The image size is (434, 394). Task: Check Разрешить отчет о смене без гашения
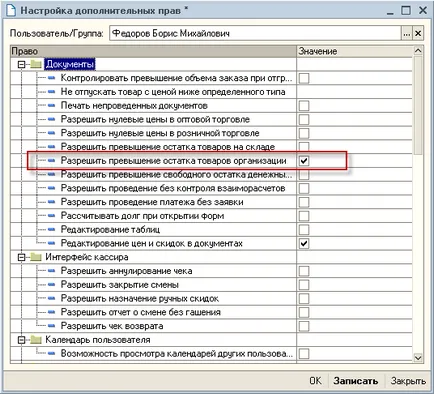304,312
